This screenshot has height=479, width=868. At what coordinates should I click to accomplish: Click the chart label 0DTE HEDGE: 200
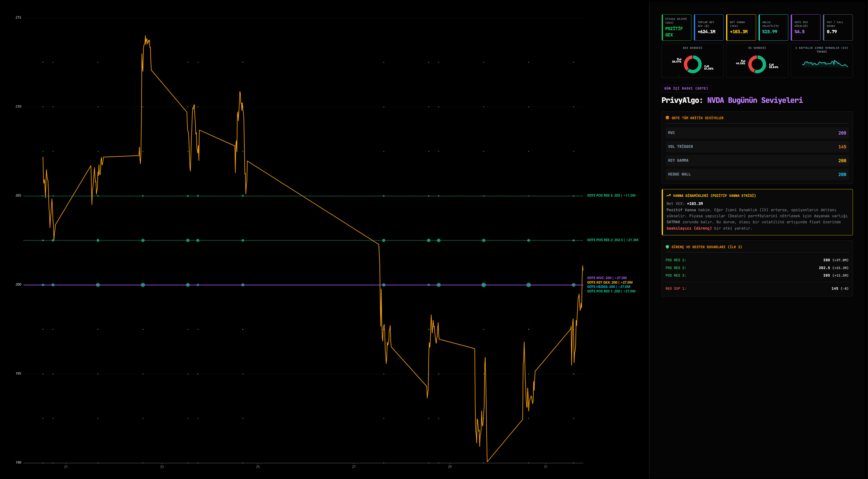pyautogui.click(x=609, y=287)
